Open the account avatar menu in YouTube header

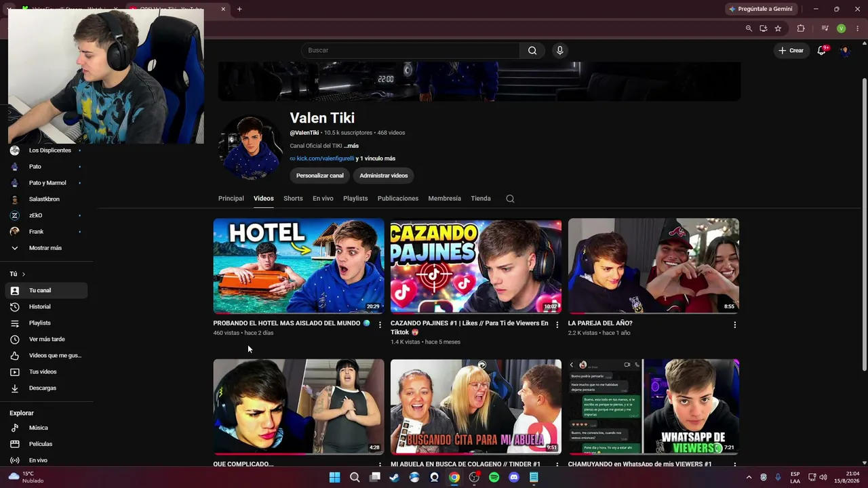click(x=844, y=50)
